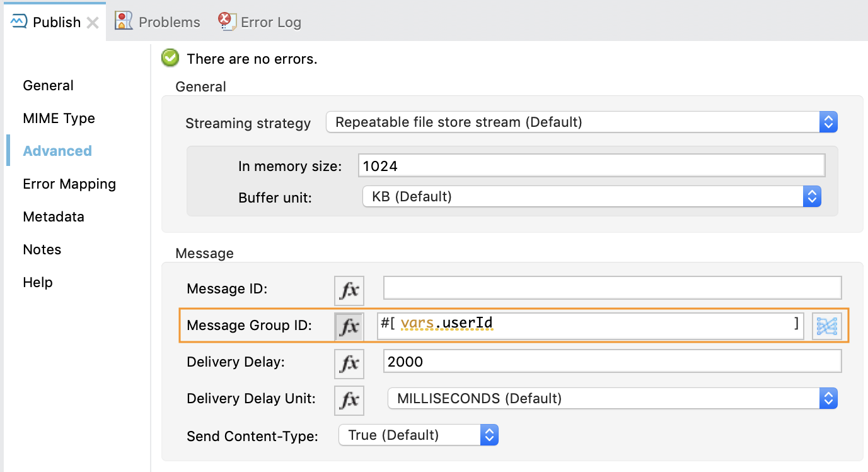The width and height of the screenshot is (868, 472).
Task: Click the Error Log tab icon
Action: tap(226, 21)
